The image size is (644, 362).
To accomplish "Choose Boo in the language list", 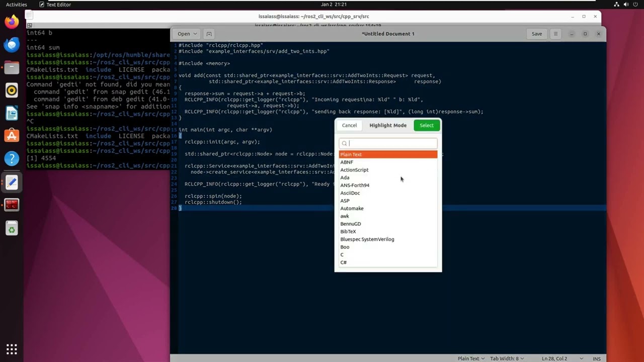I will point(388,247).
